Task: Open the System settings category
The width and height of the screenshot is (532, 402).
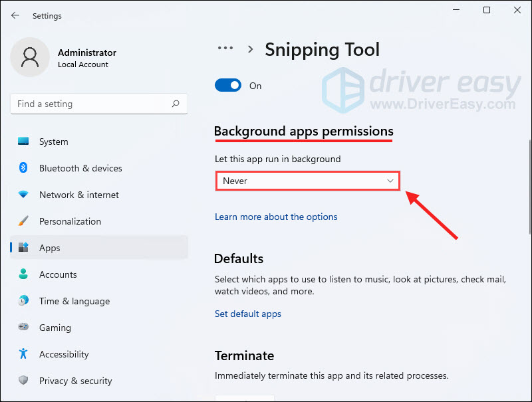Action: 98,142
